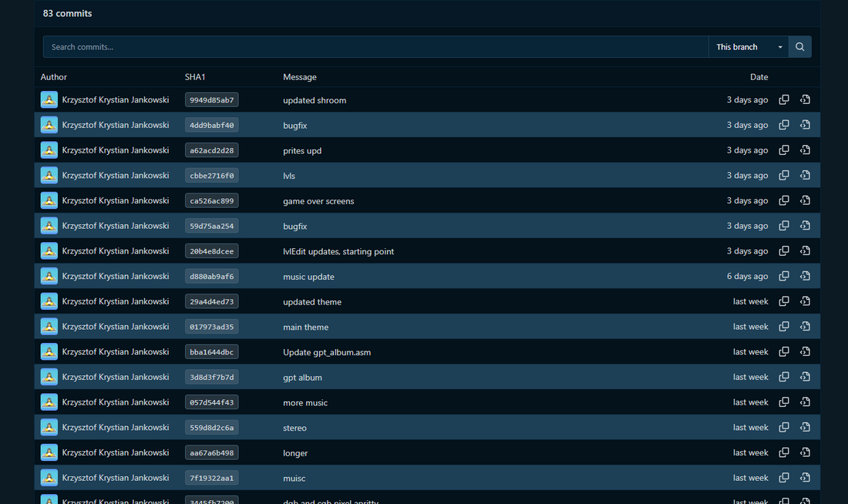Open author avatar on 'updated theme' row
The width and height of the screenshot is (848, 504).
[49, 301]
